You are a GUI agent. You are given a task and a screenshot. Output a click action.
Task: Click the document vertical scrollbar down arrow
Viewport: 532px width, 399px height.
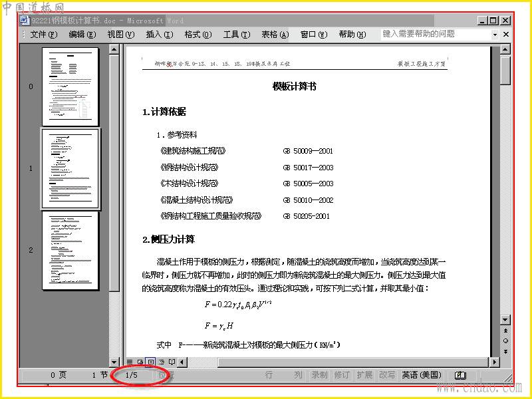tap(505, 320)
